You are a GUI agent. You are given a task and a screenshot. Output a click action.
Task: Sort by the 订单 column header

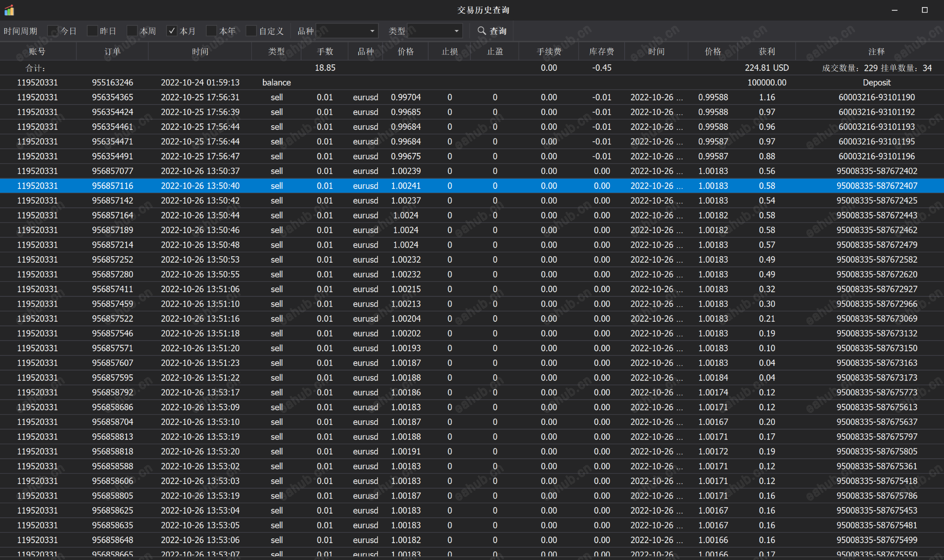pyautogui.click(x=112, y=52)
